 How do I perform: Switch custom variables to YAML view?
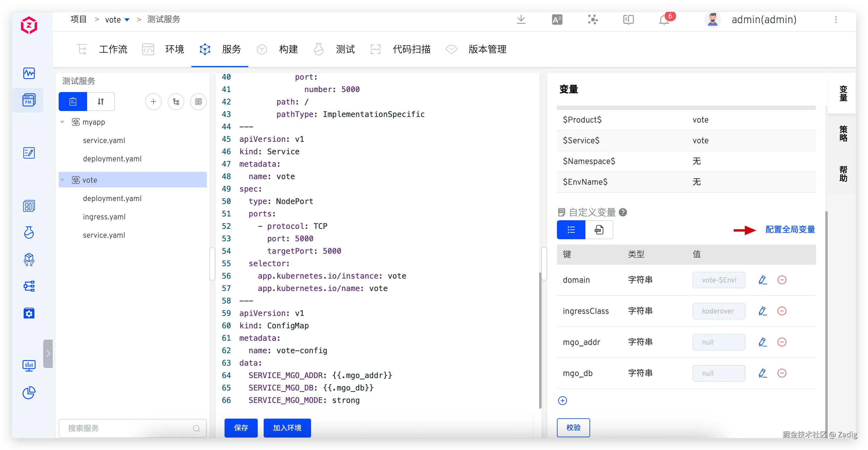pyautogui.click(x=599, y=230)
